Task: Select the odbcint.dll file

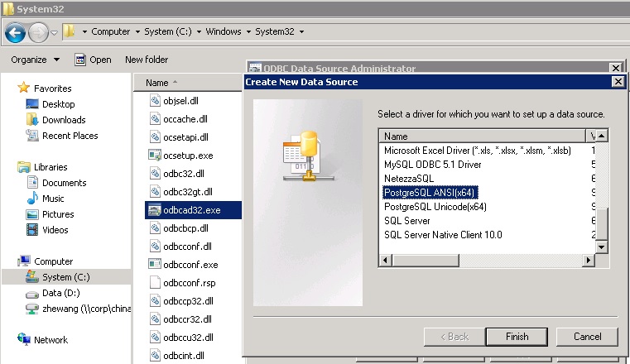Action: [x=184, y=356]
